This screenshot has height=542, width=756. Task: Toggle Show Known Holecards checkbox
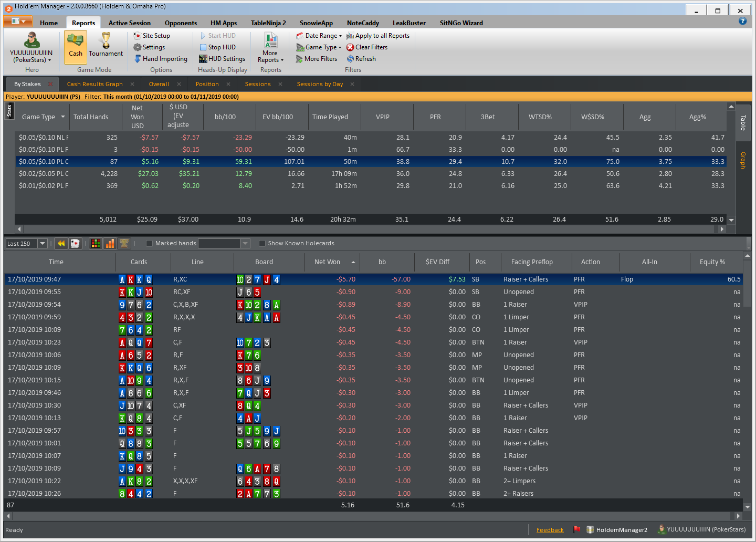262,243
